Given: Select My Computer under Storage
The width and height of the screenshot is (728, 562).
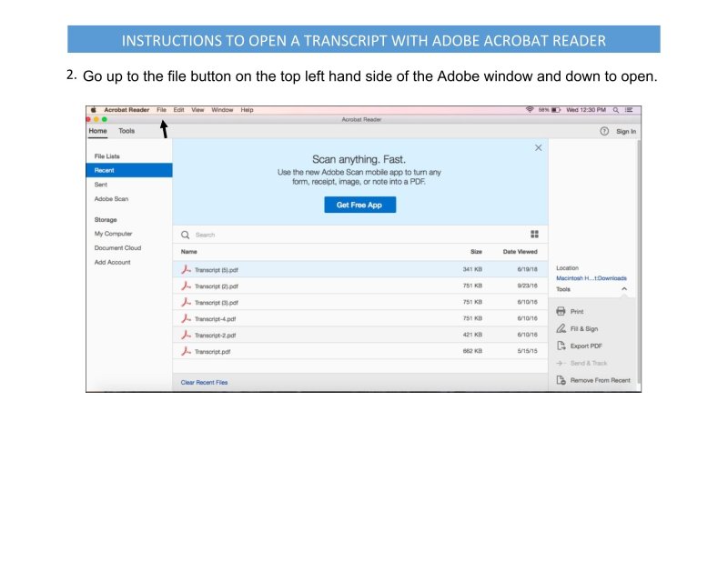Looking at the screenshot, I should pos(113,234).
